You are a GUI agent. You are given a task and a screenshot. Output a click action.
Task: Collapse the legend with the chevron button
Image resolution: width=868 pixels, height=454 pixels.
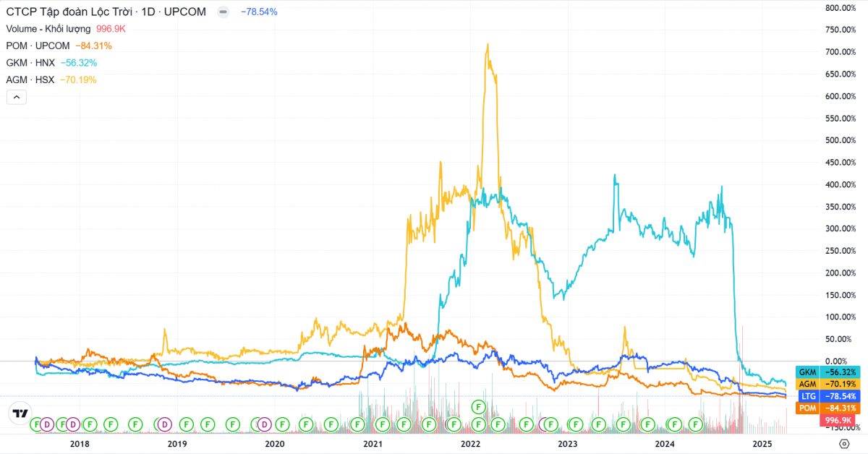[x=17, y=96]
